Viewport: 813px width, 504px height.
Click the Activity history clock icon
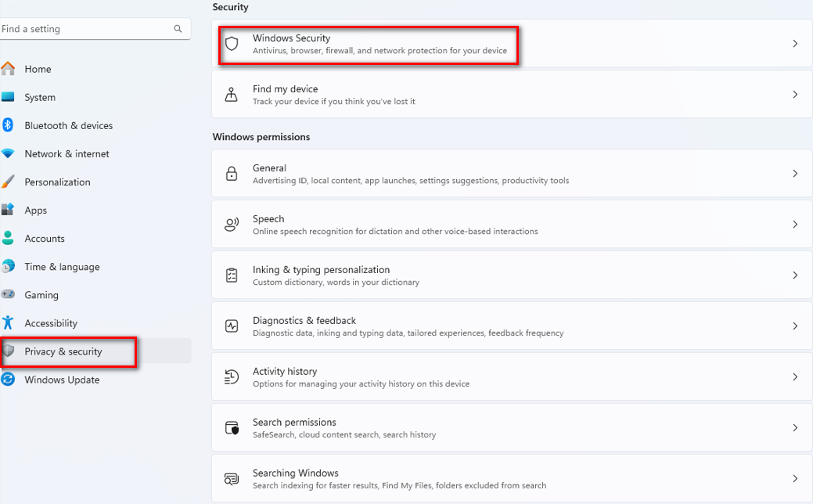click(232, 376)
